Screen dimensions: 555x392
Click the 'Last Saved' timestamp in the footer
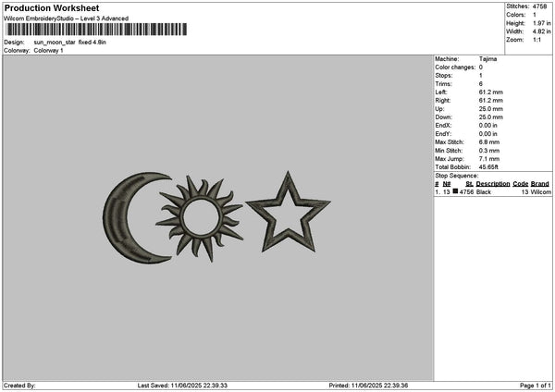[x=182, y=386]
